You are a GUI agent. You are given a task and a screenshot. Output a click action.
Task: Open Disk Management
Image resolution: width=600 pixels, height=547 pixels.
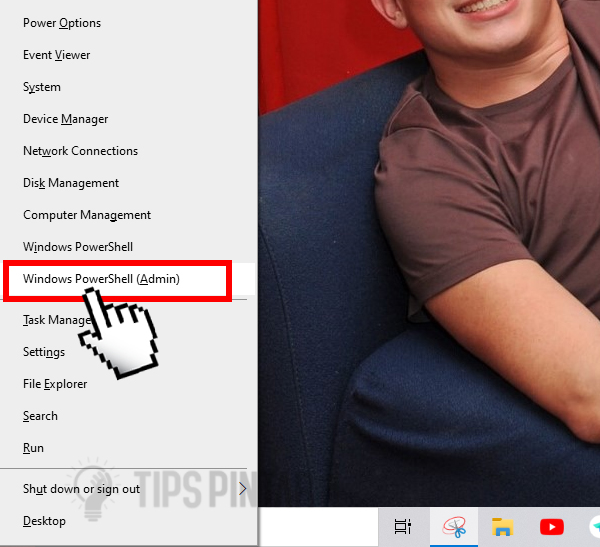click(128, 183)
